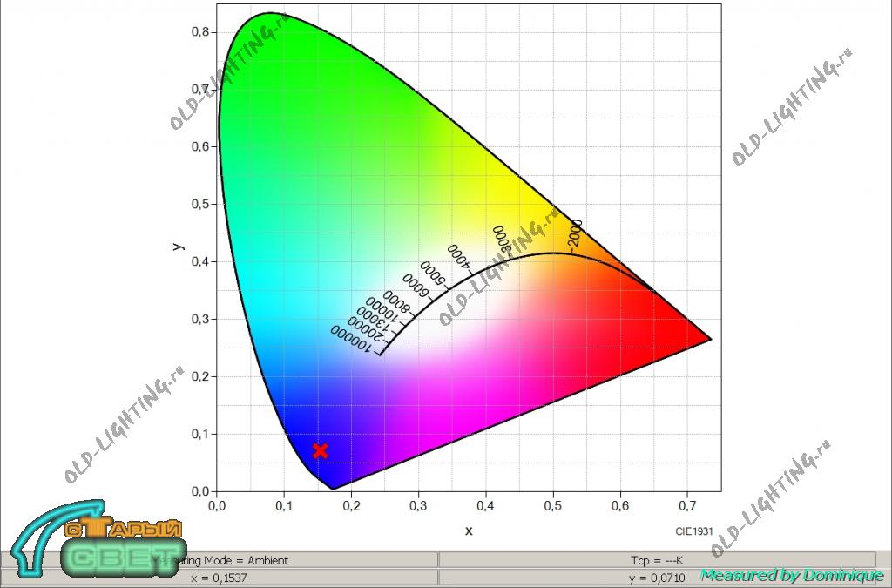Click the 3000 K color temperature label
The height and width of the screenshot is (588, 892).
pyautogui.click(x=503, y=239)
